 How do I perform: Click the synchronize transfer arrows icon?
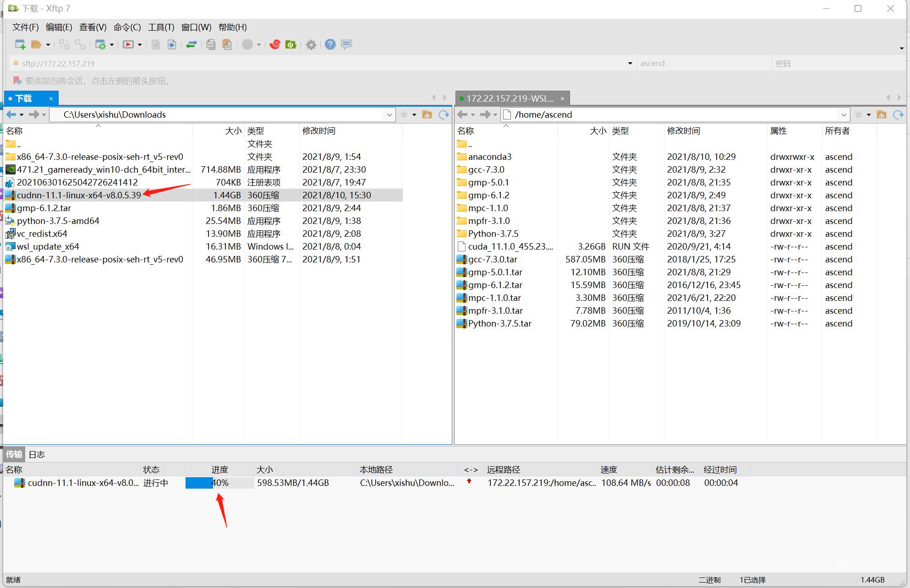(192, 44)
